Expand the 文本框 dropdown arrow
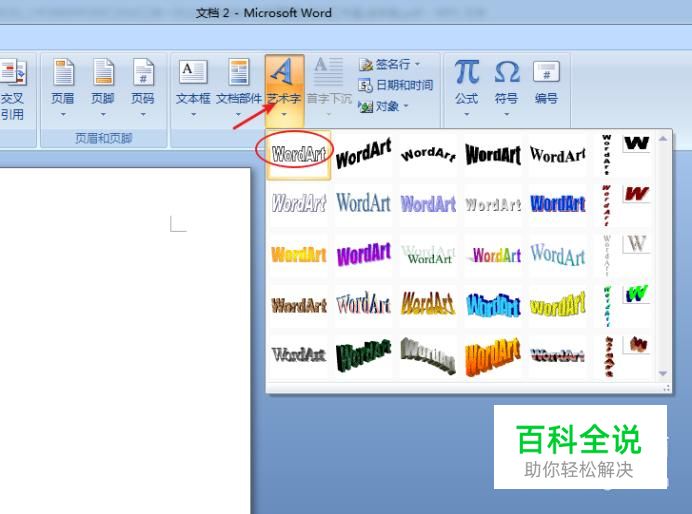This screenshot has width=692, height=514. (193, 115)
